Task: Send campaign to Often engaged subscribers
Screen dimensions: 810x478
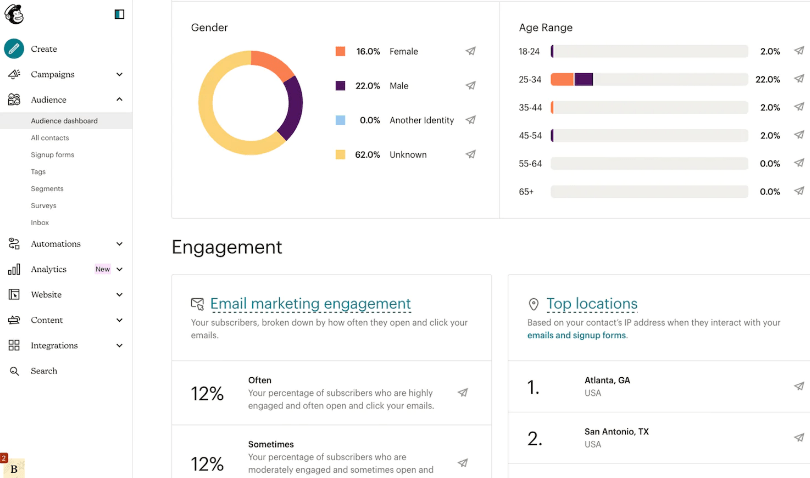Action: point(463,393)
